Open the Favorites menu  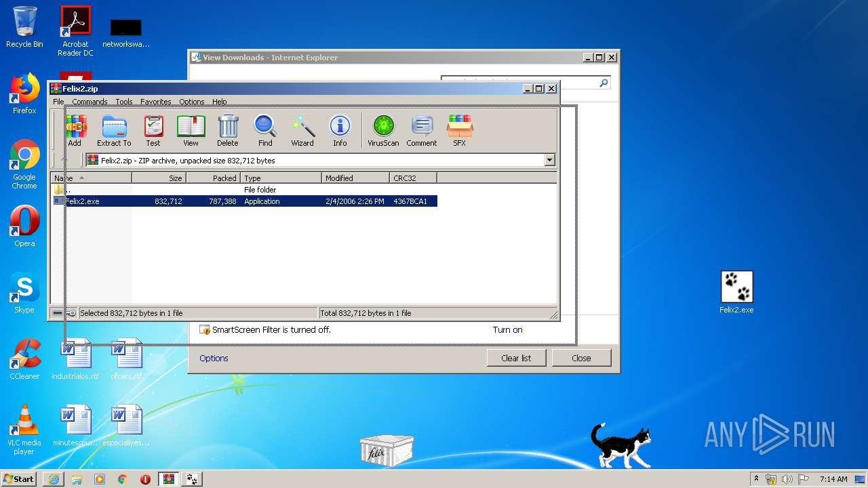click(x=156, y=102)
